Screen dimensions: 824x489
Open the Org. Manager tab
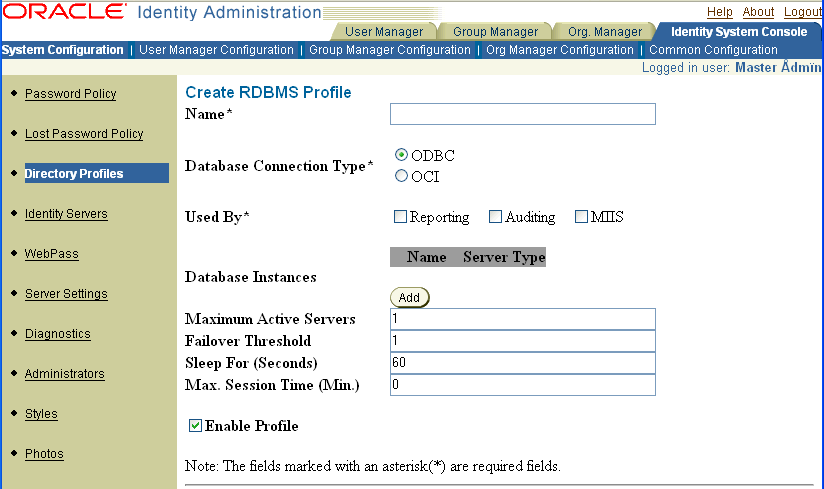[605, 32]
